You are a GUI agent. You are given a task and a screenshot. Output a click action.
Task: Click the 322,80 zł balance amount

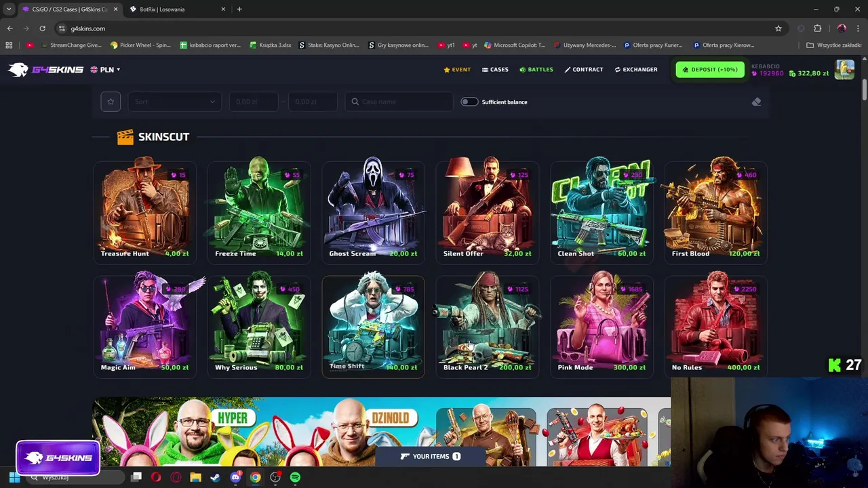tap(809, 73)
